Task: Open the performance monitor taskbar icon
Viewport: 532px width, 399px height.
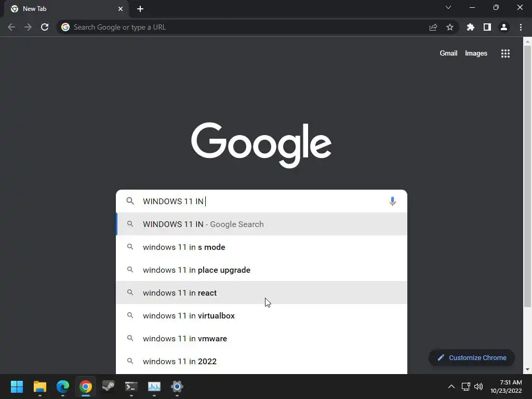Action: click(x=154, y=387)
